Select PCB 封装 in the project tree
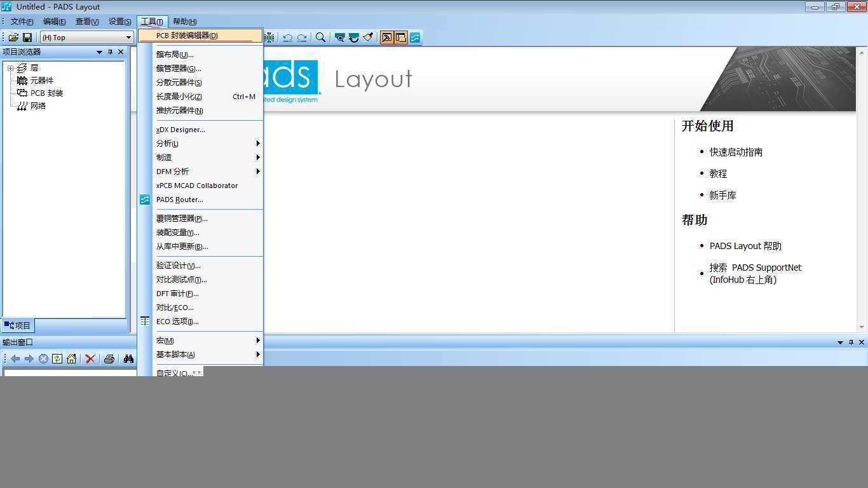This screenshot has width=868, height=488. click(47, 93)
